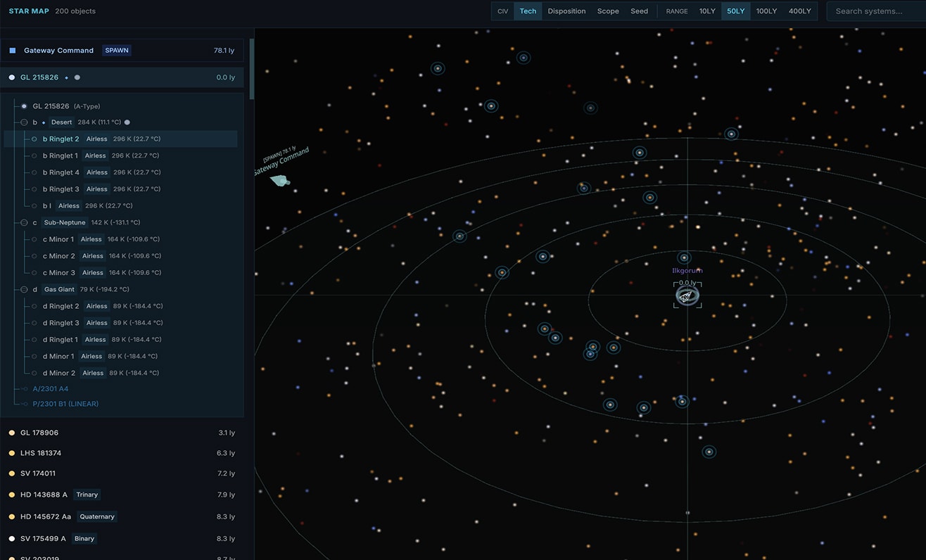
Task: Focus the Search systems input field
Action: [876, 11]
